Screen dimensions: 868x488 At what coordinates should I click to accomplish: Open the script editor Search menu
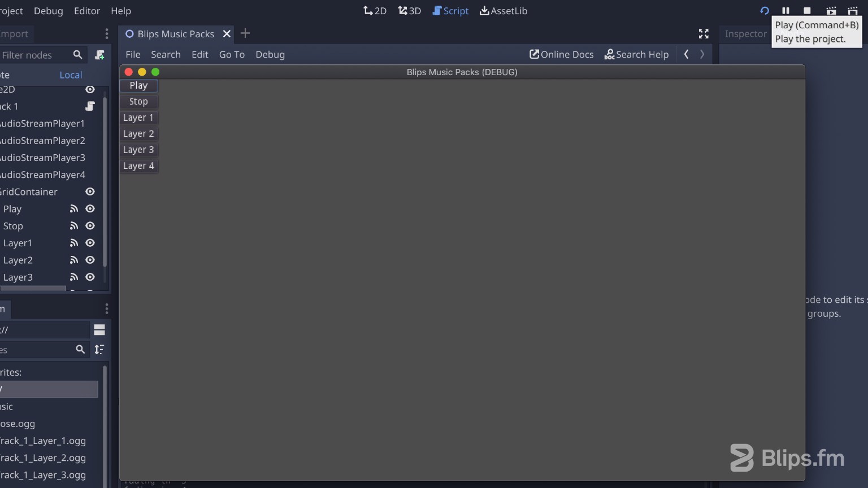166,54
